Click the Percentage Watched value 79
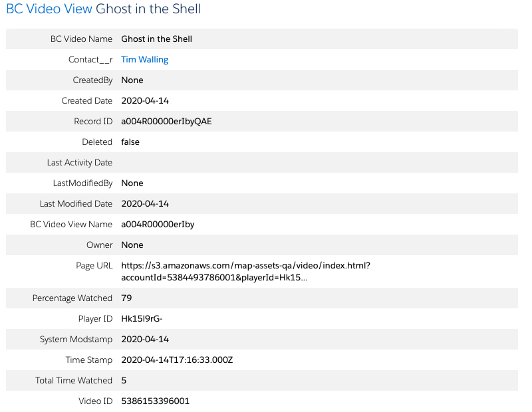Viewport: 532px width, 412px height. point(126,298)
